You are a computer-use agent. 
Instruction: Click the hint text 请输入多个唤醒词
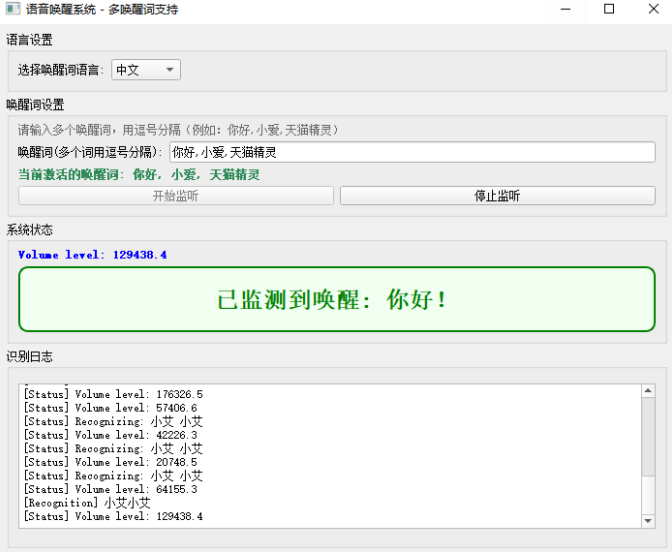pyautogui.click(x=178, y=130)
